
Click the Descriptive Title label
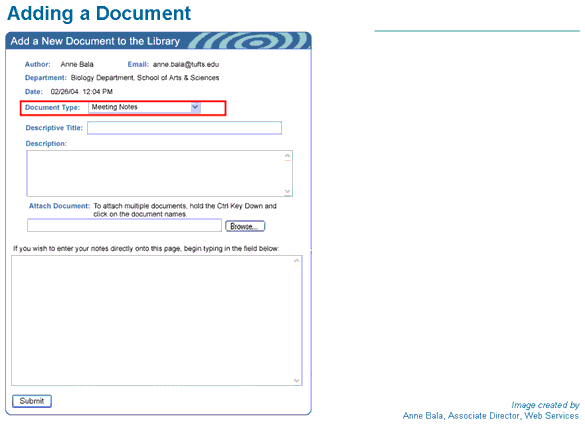[54, 128]
